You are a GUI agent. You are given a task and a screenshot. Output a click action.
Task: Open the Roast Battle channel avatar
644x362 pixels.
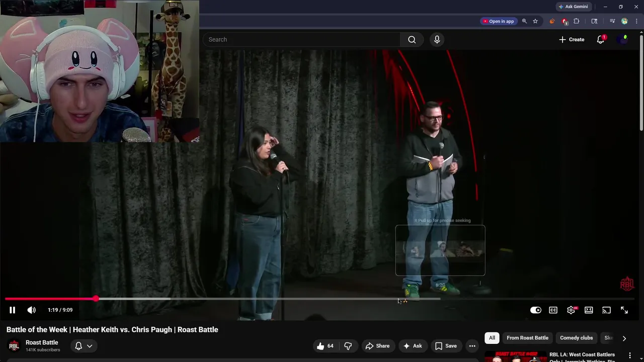pyautogui.click(x=14, y=346)
